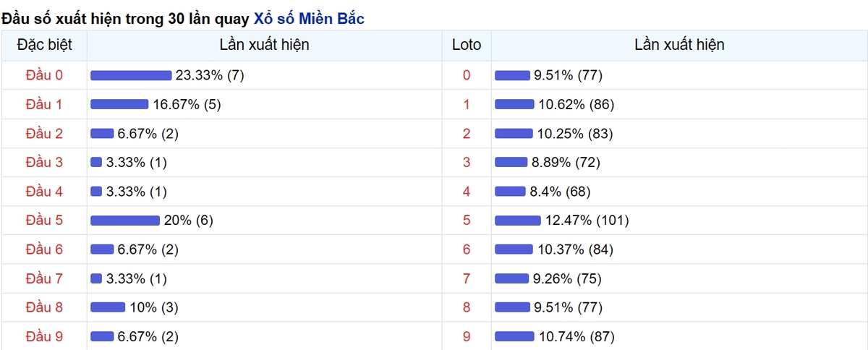Viewport: 868px width, 350px height.
Task: Click the right Lần xuất hiện header
Action: [x=679, y=45]
